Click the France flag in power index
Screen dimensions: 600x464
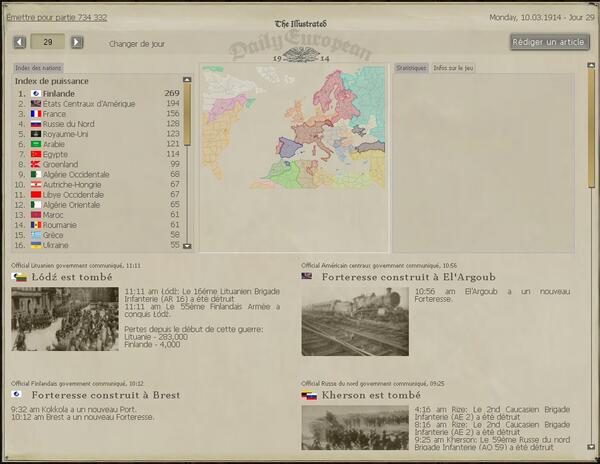pyautogui.click(x=36, y=114)
